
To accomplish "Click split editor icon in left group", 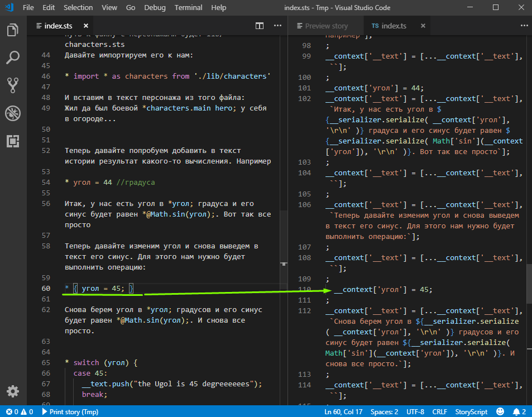I will coord(260,26).
